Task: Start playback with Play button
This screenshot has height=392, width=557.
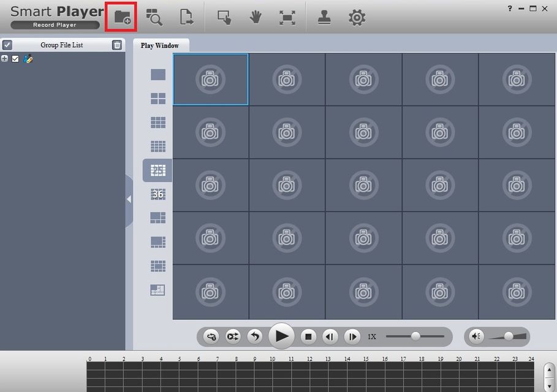Action: [x=281, y=336]
